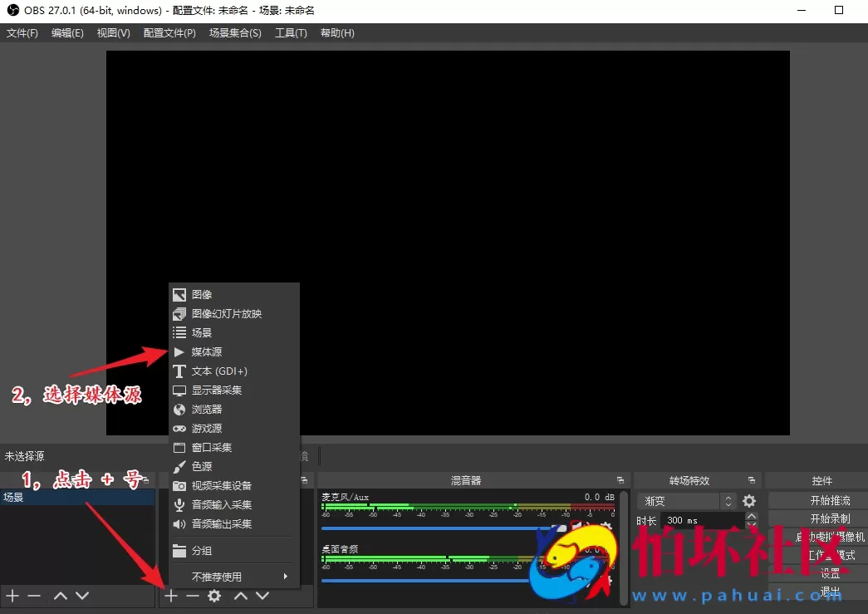
Task: Click the plus icon to add source
Action: 171,596
